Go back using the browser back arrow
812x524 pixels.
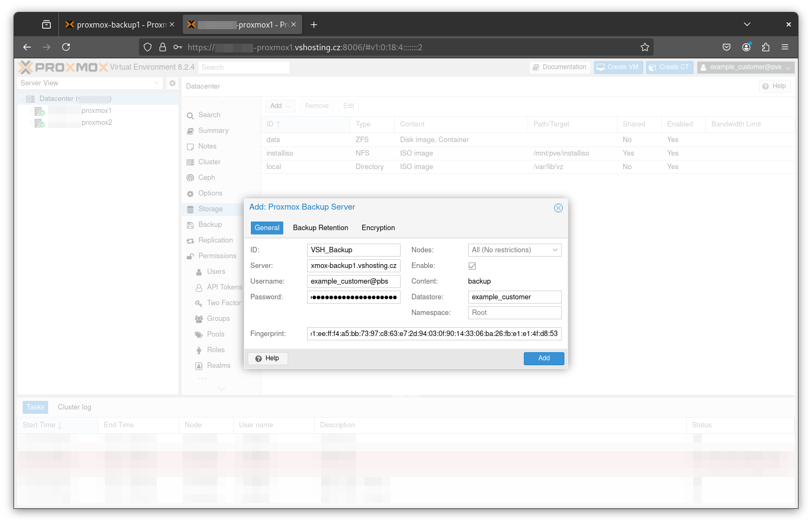click(x=27, y=47)
